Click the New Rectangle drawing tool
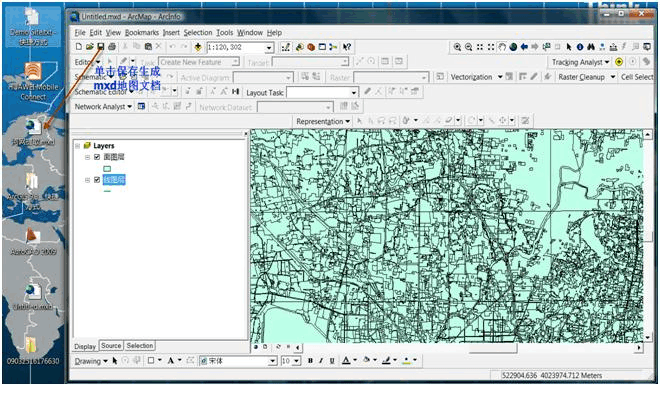Image resolution: width=660 pixels, height=400 pixels. [151, 361]
